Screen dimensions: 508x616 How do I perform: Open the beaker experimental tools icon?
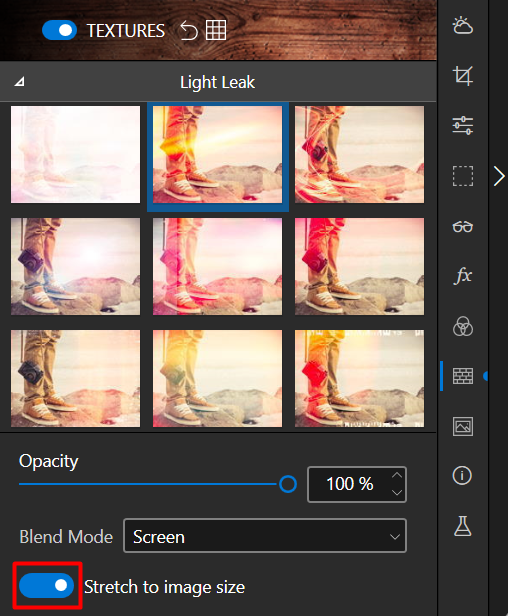462,526
